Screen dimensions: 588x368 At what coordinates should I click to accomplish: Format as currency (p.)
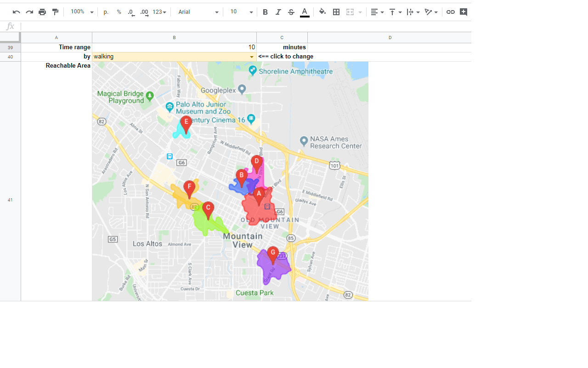(106, 12)
